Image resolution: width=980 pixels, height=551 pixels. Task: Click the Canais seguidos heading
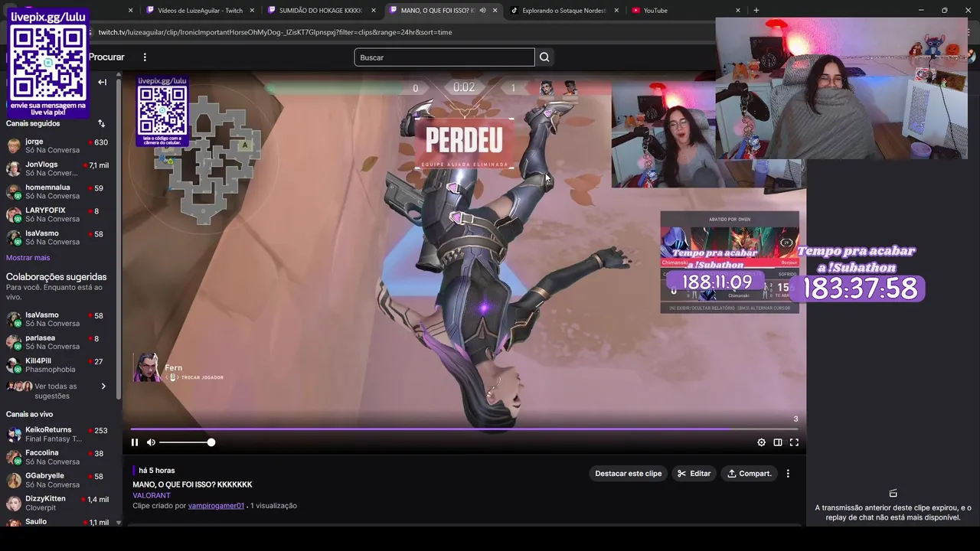(x=33, y=123)
